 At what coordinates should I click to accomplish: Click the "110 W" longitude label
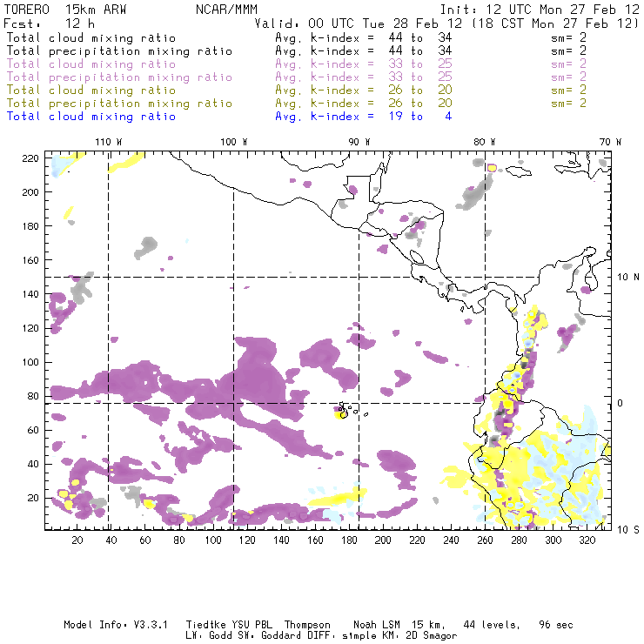click(x=109, y=142)
